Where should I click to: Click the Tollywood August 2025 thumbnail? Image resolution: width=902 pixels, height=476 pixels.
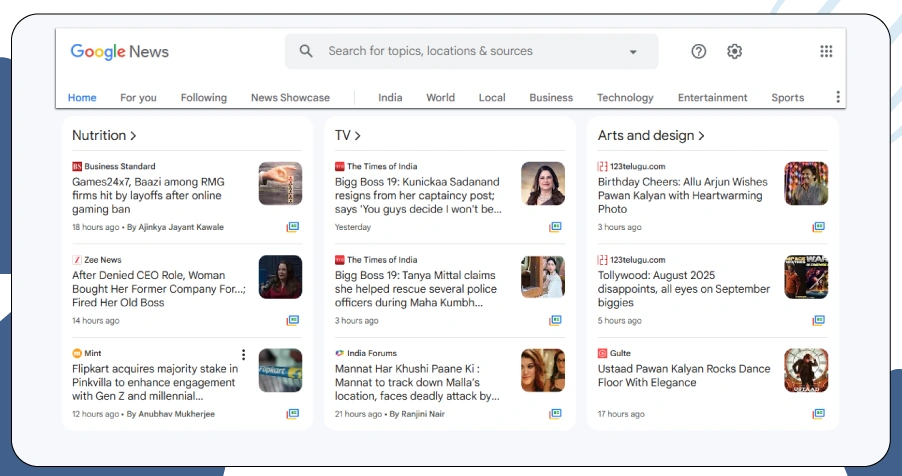click(806, 277)
